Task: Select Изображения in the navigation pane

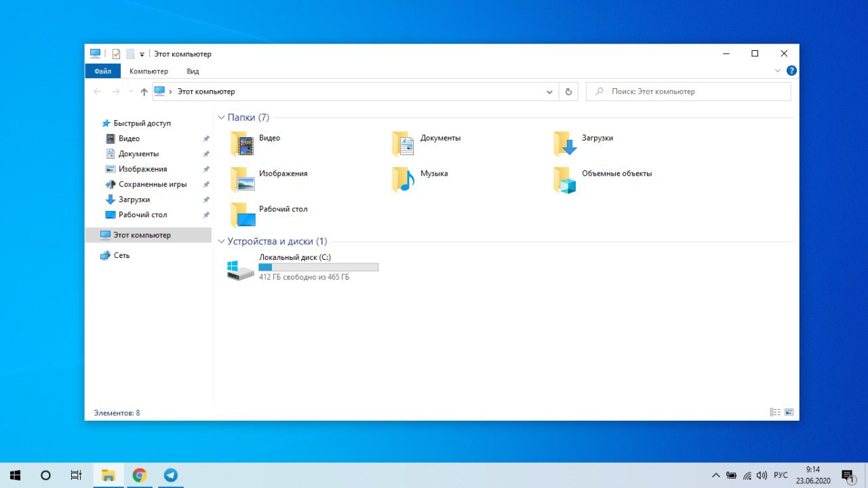Action: pos(142,169)
